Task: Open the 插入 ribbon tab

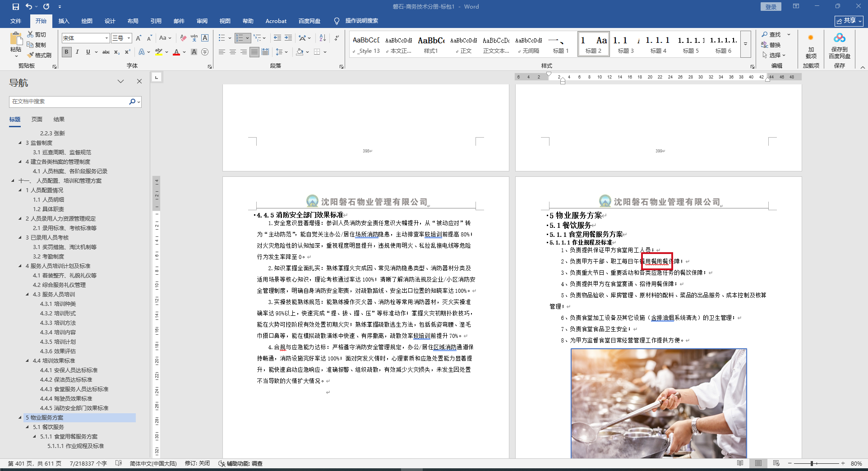Action: click(x=64, y=21)
